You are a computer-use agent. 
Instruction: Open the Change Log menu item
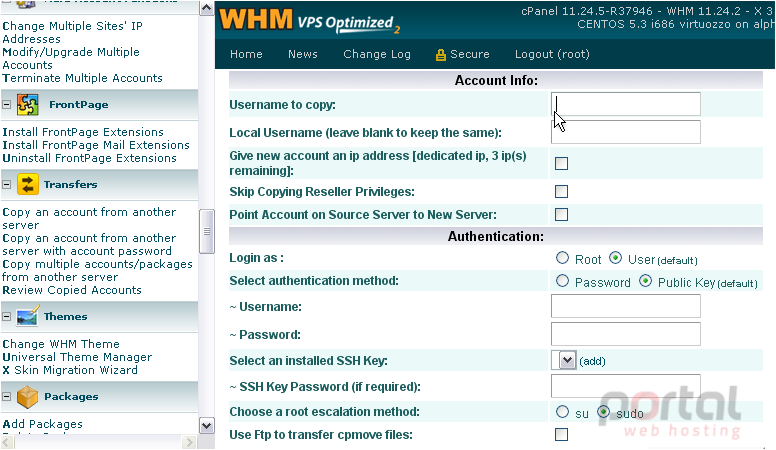tap(377, 54)
